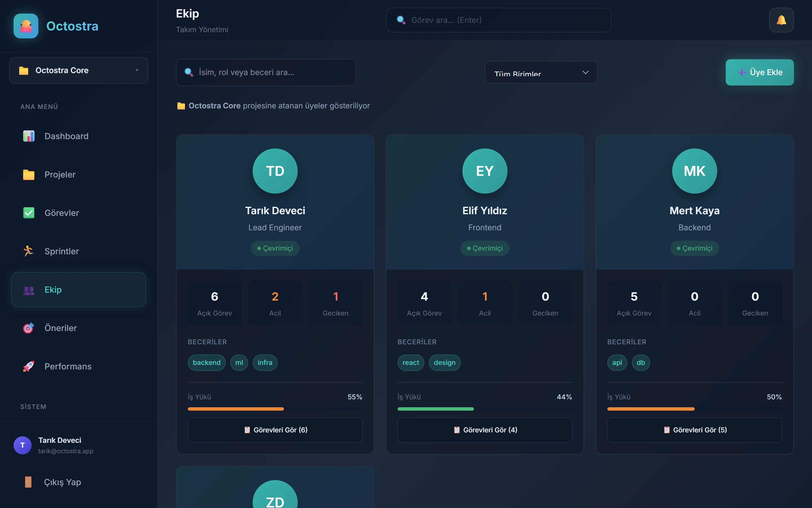
Task: Click the Dashboard chart icon
Action: coord(28,136)
